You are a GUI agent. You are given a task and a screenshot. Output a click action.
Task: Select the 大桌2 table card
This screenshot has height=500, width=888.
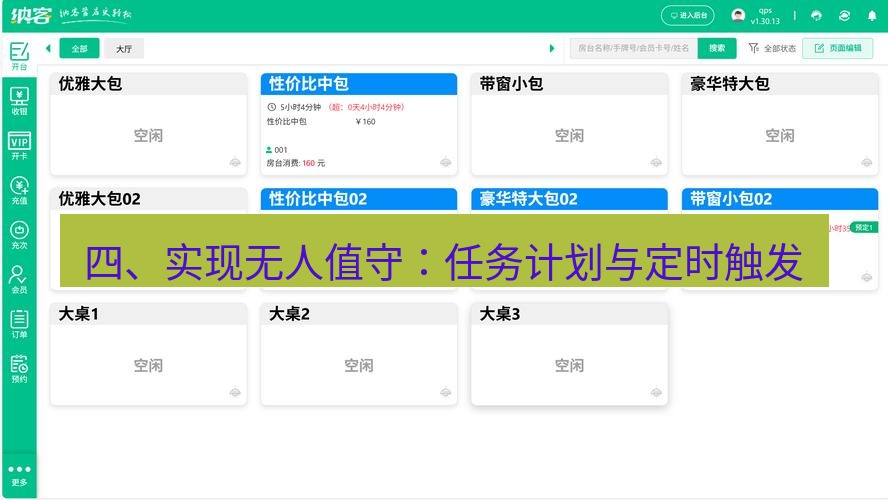[x=358, y=354]
